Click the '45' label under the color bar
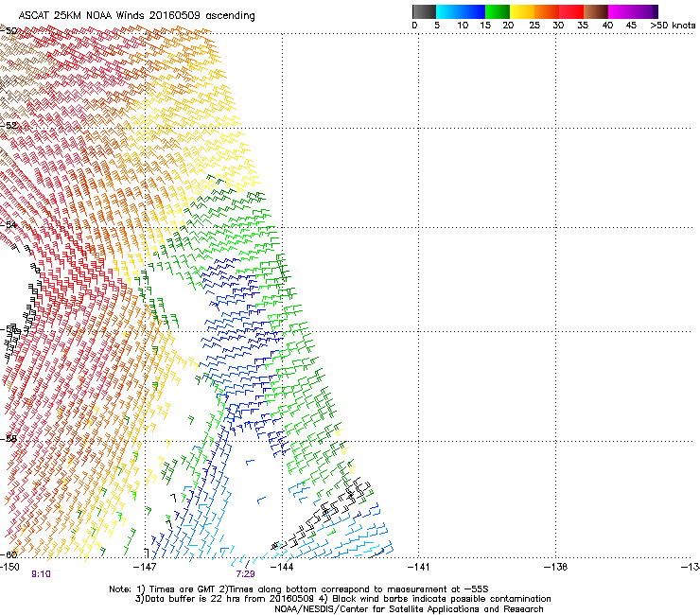 click(x=631, y=26)
